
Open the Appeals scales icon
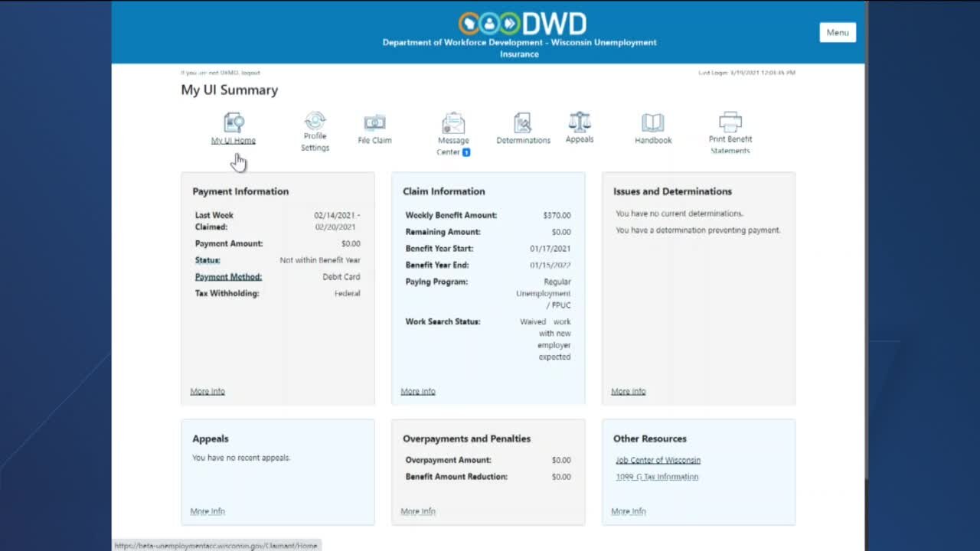(580, 122)
